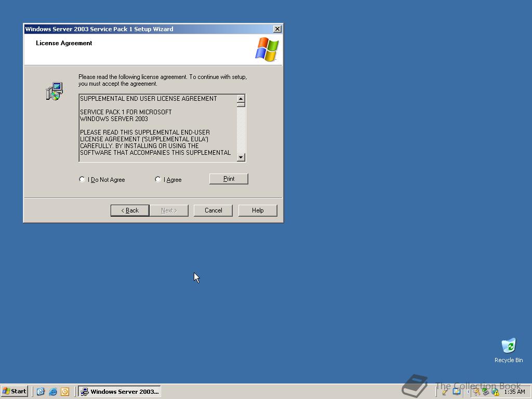Click the license scrollbar track below the thumb
This screenshot has height=399, width=532.
pos(241,130)
